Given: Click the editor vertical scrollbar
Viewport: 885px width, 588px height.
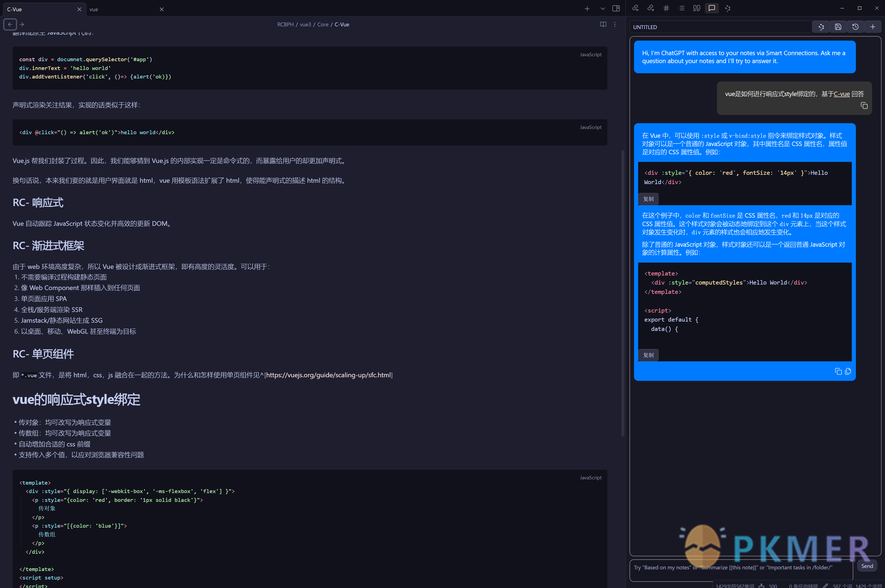Looking at the screenshot, I should pyautogui.click(x=623, y=293).
